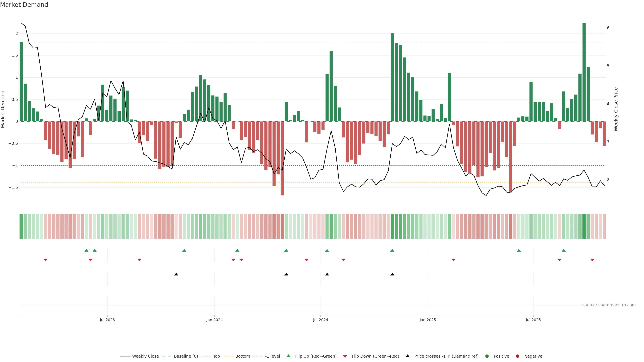Image resolution: width=644 pixels, height=362 pixels.
Task: Click Flip Down red triangle legend icon
Action: coord(345,356)
